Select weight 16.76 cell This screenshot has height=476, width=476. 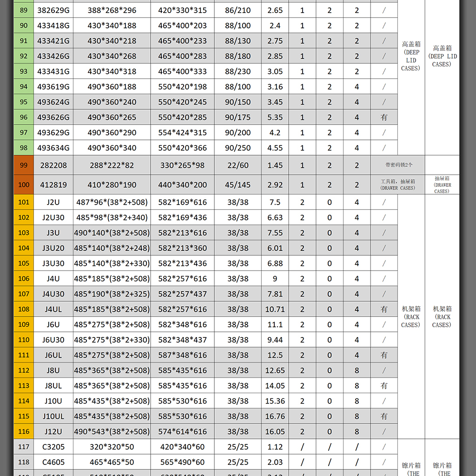[x=275, y=416]
